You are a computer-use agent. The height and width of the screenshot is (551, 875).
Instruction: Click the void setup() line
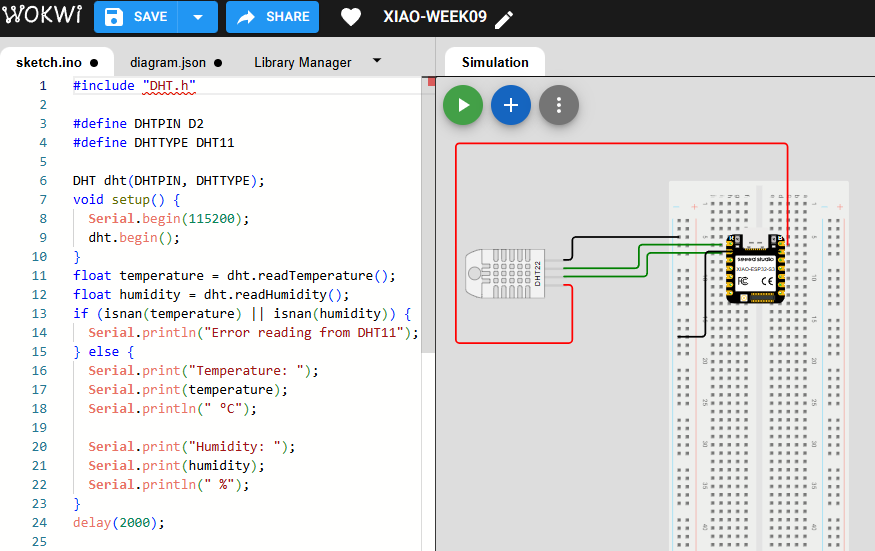(126, 200)
